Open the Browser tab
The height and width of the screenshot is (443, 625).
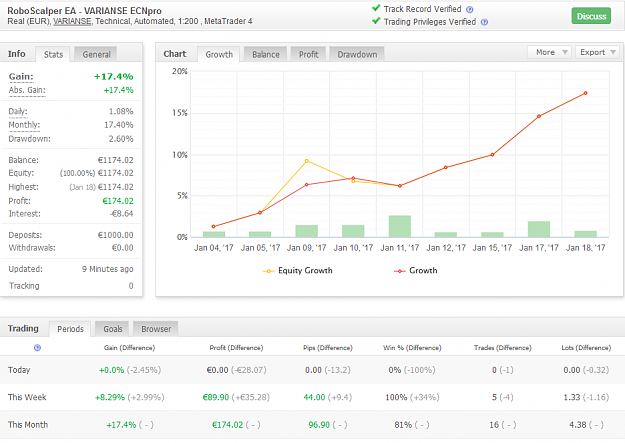[x=156, y=329]
